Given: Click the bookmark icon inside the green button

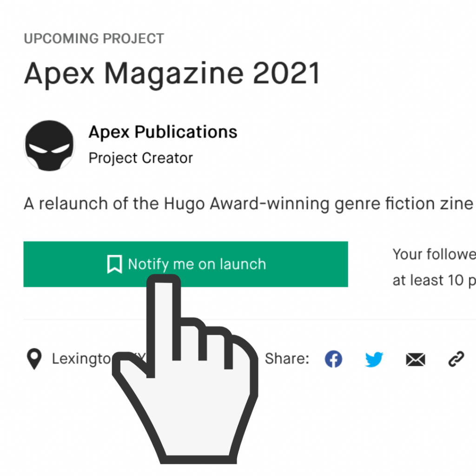Looking at the screenshot, I should 116,264.
